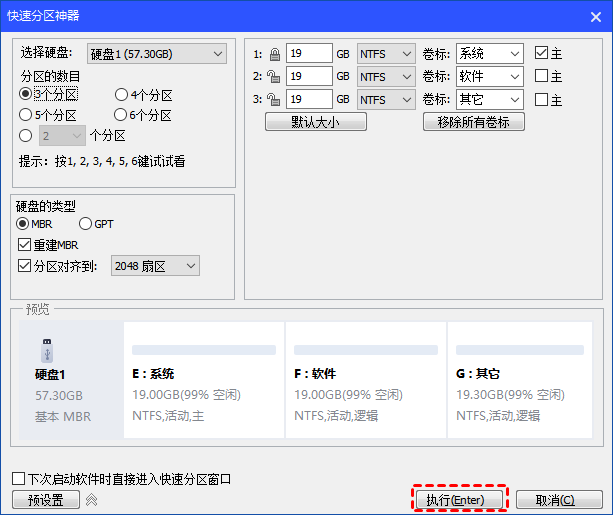Enable 主 checkbox for partition 2
Image resolution: width=613 pixels, height=515 pixels.
[541, 77]
